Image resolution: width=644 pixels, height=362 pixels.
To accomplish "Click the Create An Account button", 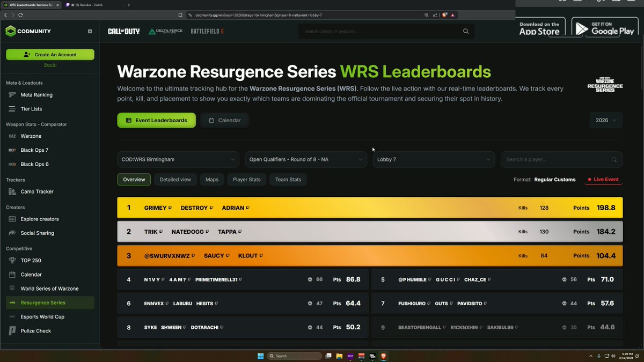I will coord(50,55).
